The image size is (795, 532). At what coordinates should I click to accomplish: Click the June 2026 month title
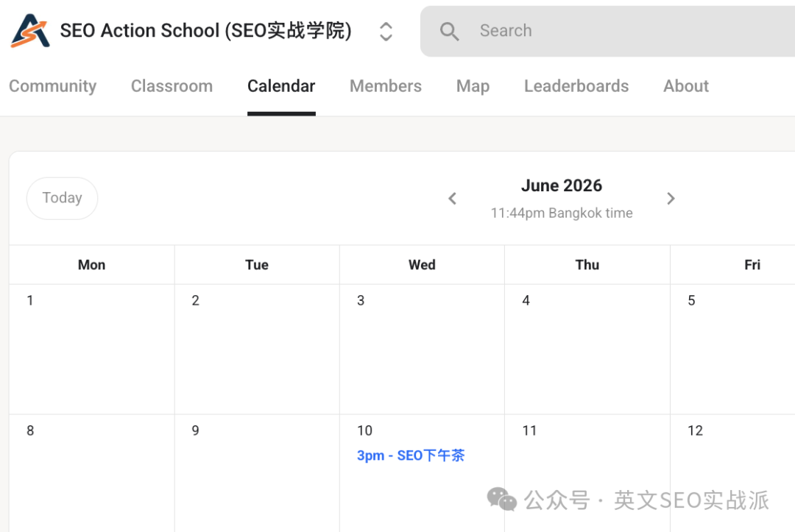562,185
